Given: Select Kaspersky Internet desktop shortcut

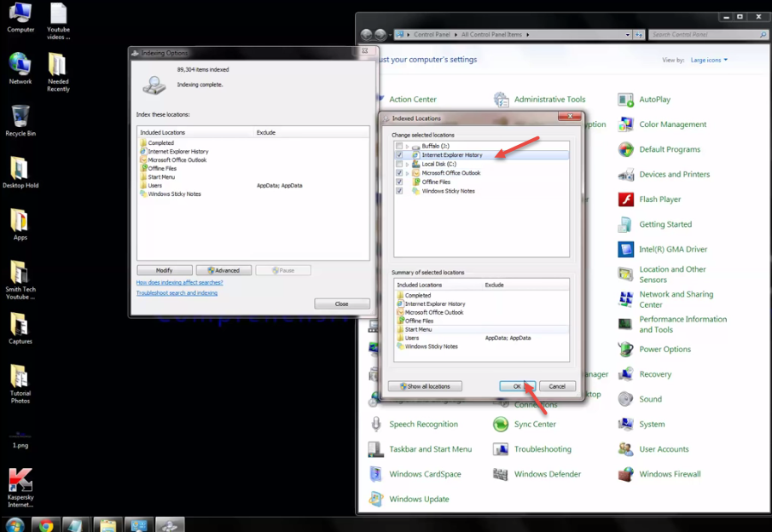Looking at the screenshot, I should [20, 488].
